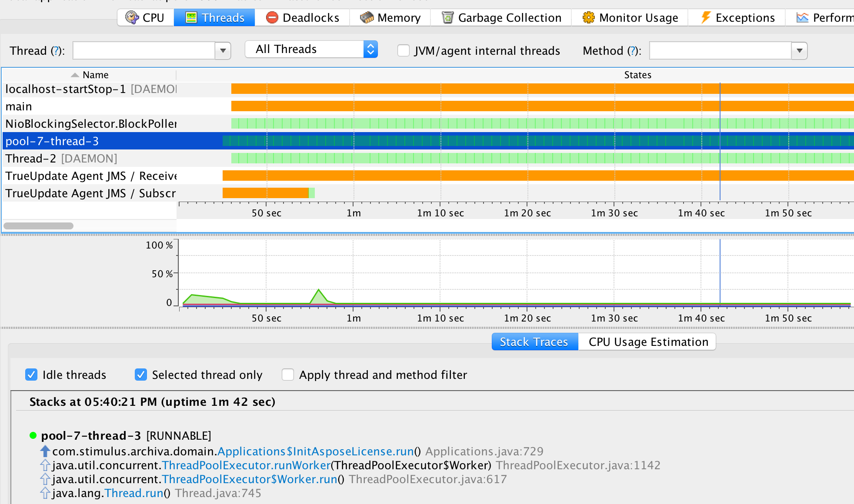Screen dimensions: 854x504
Task: Click the Stacks at 05:40:21 PM heading
Action: click(x=152, y=402)
